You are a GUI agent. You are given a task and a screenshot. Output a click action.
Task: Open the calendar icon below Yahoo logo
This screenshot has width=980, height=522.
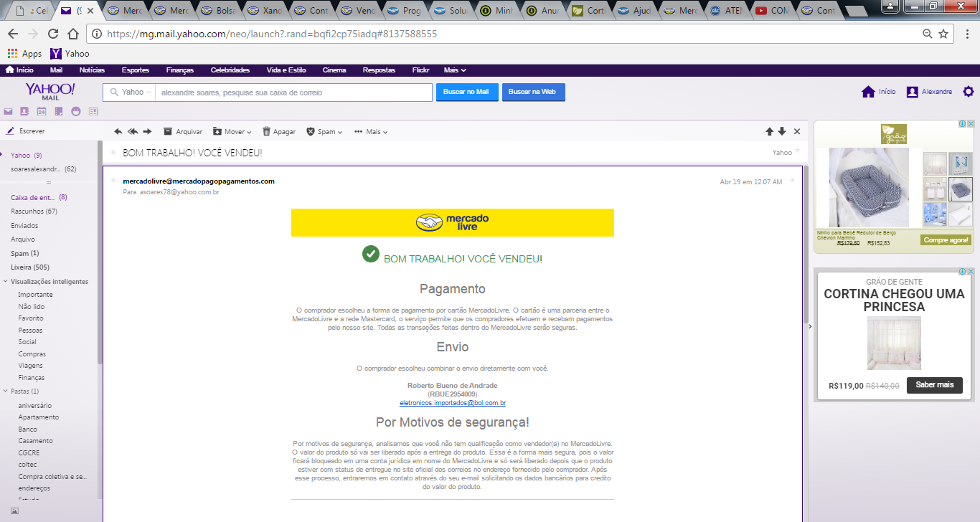point(42,111)
